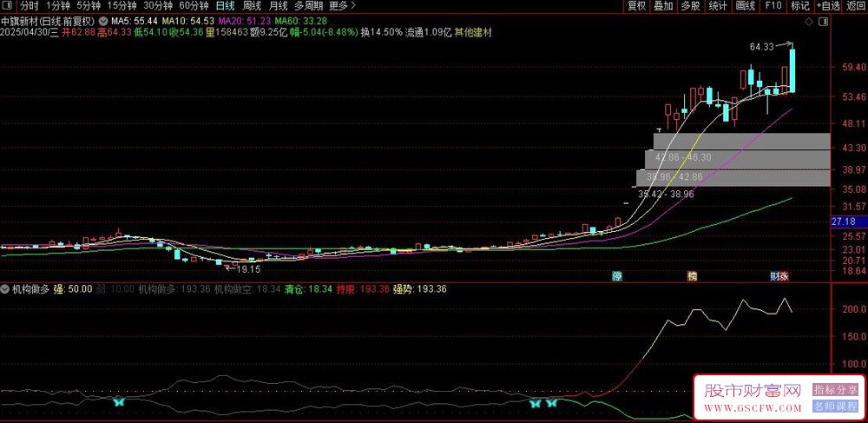Click the tall cyan candlestick on 2025/04/30
This screenshot has width=868, height=423.
792,71
